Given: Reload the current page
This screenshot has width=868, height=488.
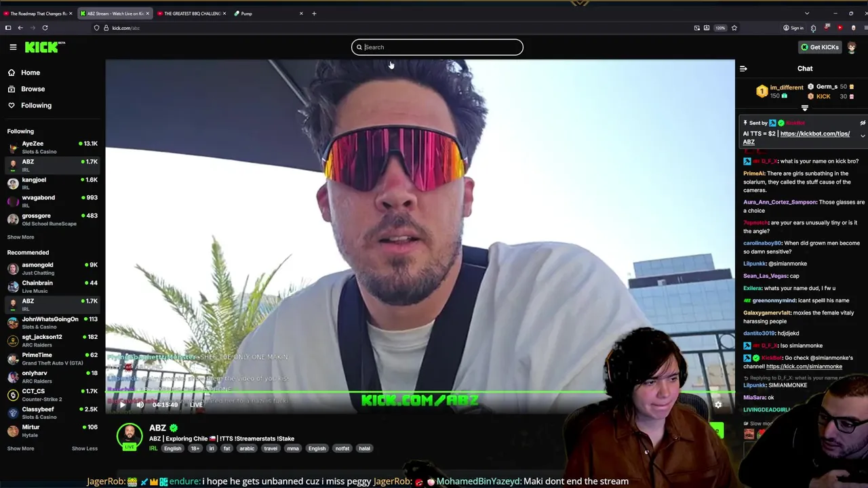Looking at the screenshot, I should [45, 28].
